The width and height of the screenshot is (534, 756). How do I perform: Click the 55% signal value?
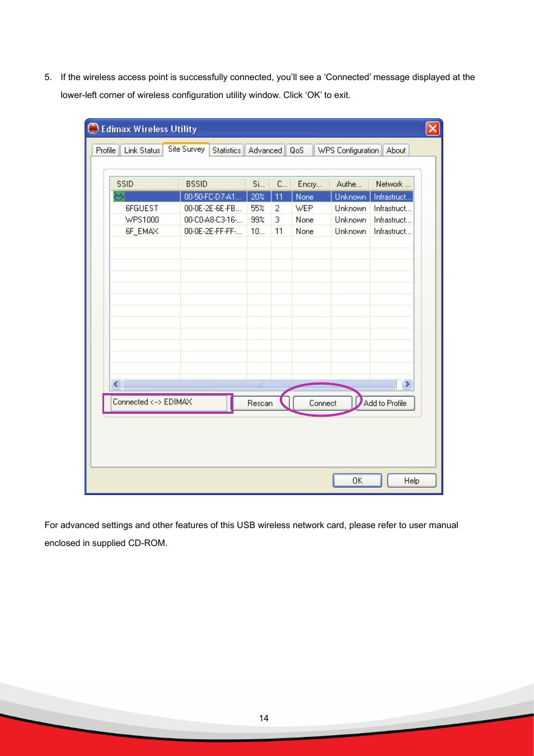click(x=257, y=208)
